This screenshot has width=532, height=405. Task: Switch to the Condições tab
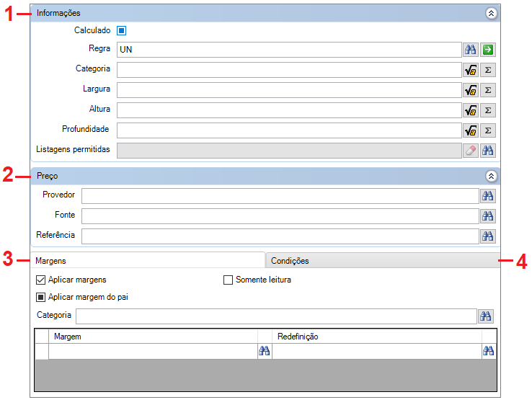pyautogui.click(x=383, y=260)
